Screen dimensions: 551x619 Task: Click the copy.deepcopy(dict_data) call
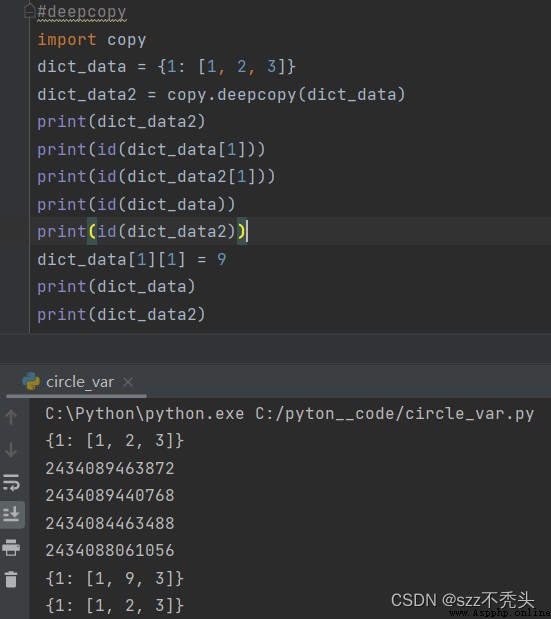coord(286,94)
